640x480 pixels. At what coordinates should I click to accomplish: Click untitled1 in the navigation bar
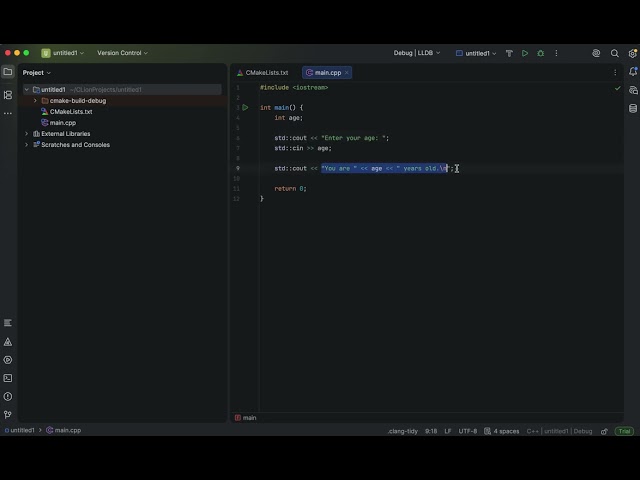click(20, 430)
